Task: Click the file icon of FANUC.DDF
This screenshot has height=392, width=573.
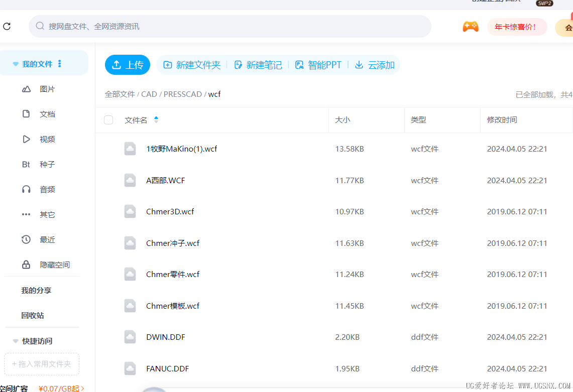Action: click(x=130, y=368)
